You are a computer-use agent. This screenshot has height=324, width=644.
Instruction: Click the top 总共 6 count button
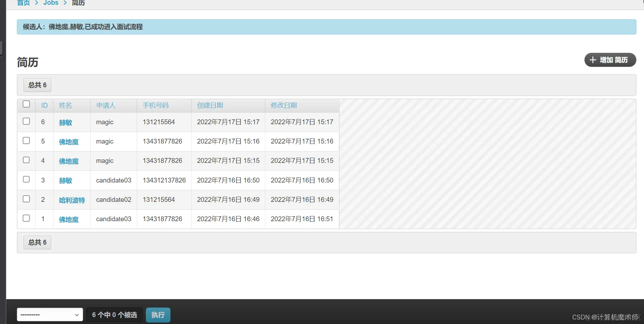(x=37, y=85)
